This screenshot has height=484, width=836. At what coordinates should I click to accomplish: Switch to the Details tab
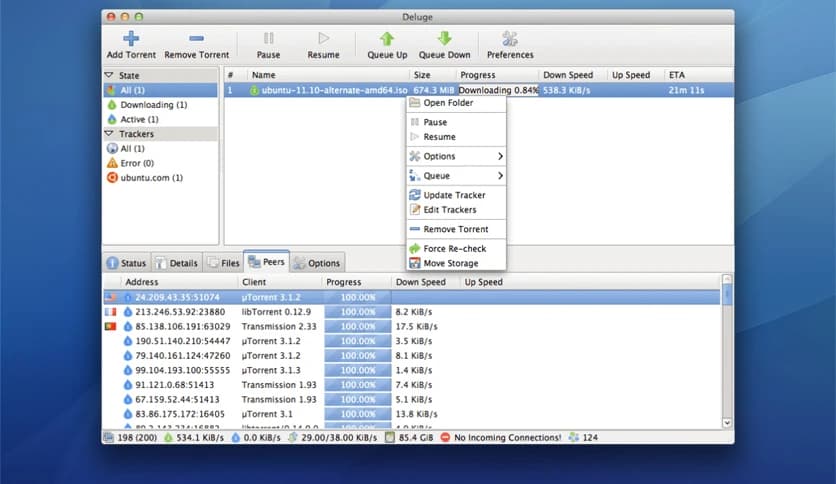pyautogui.click(x=176, y=263)
